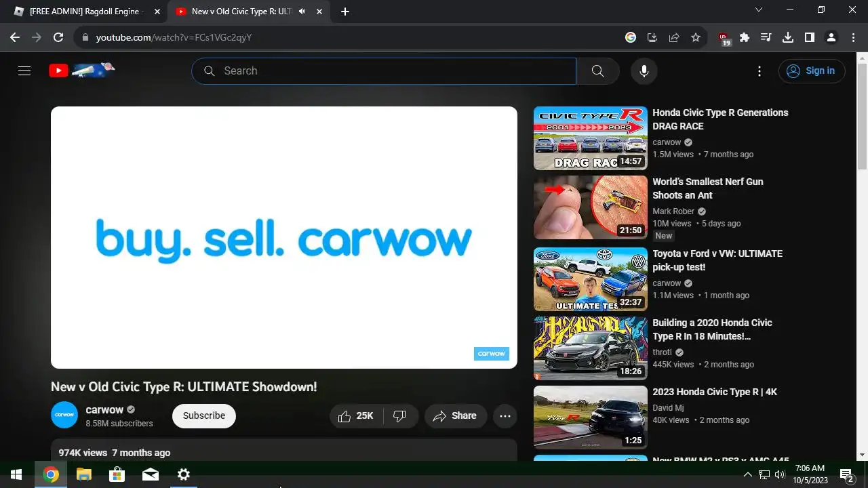This screenshot has width=868, height=488.
Task: Go back in Chrome
Action: [15, 37]
